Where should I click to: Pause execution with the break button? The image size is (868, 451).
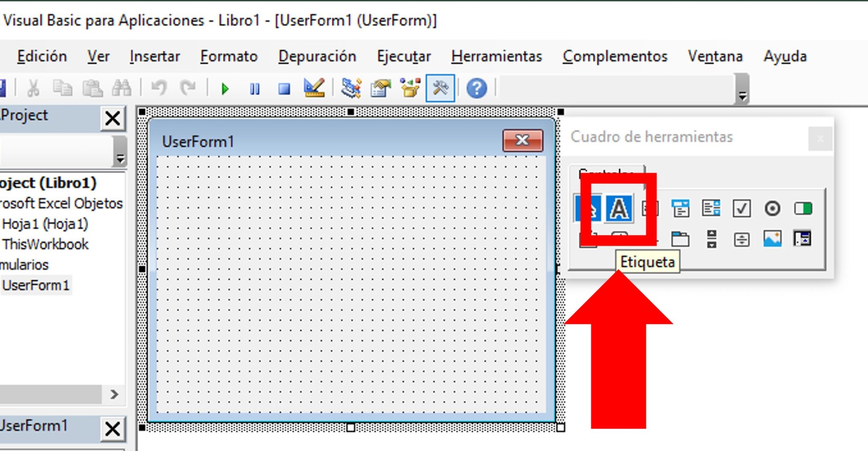254,89
